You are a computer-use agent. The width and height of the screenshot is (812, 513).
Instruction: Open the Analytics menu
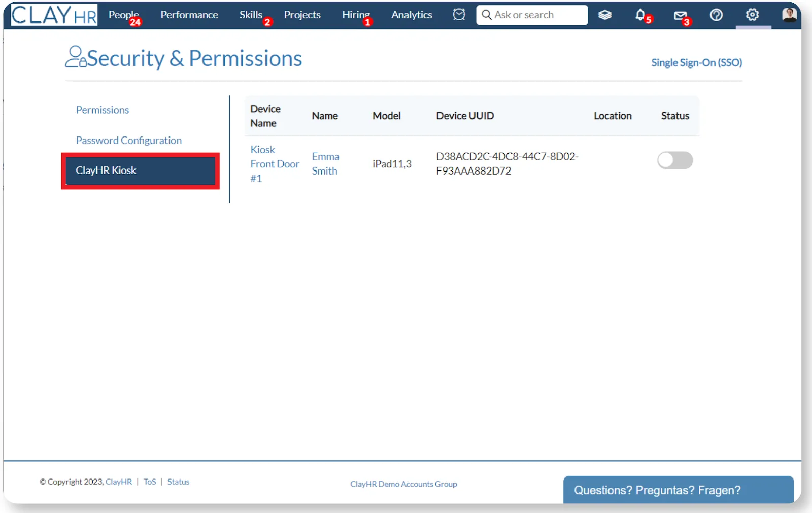[412, 15]
